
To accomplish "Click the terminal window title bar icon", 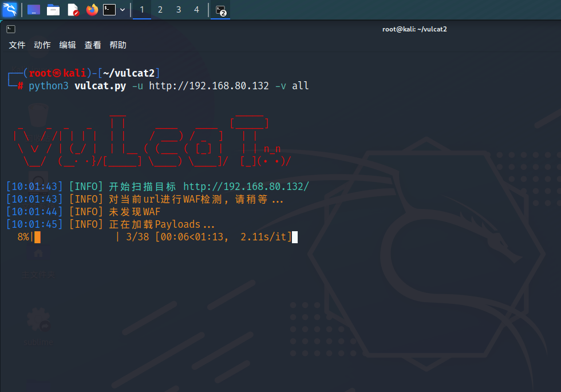I will tap(11, 29).
